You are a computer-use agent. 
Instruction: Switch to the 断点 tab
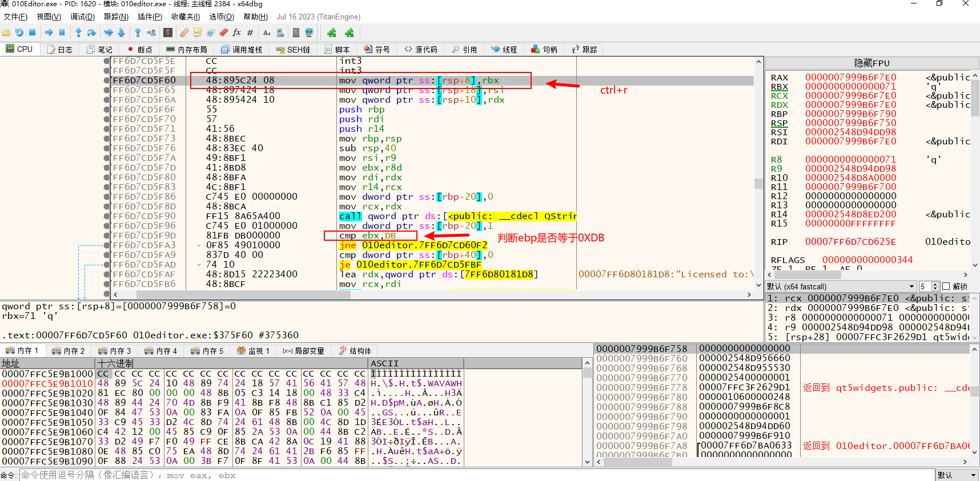click(x=140, y=50)
